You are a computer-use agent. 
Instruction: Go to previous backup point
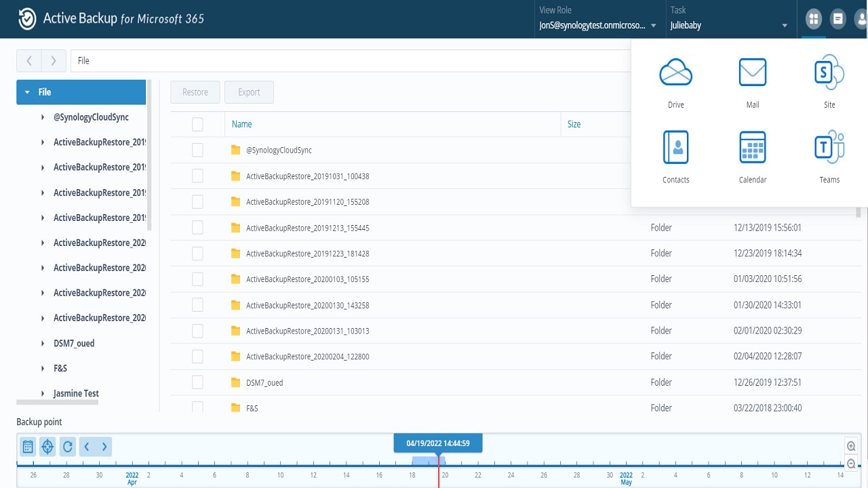point(87,447)
